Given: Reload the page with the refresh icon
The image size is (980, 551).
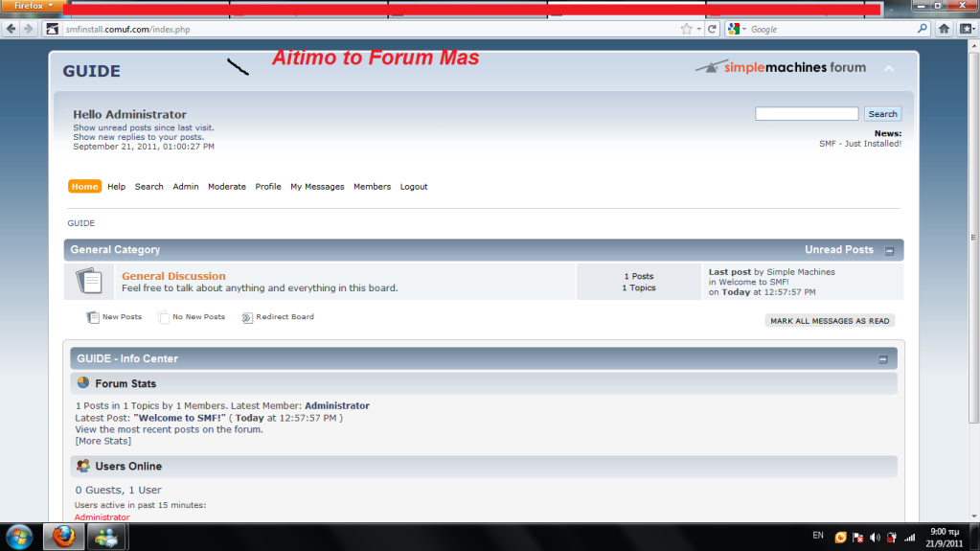Looking at the screenshot, I should 712,29.
